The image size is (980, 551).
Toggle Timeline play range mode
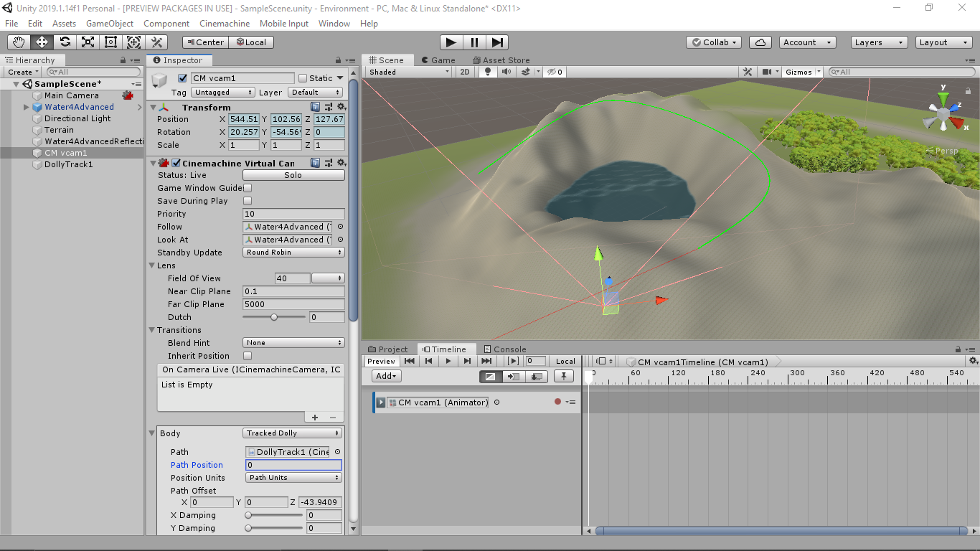click(x=513, y=361)
